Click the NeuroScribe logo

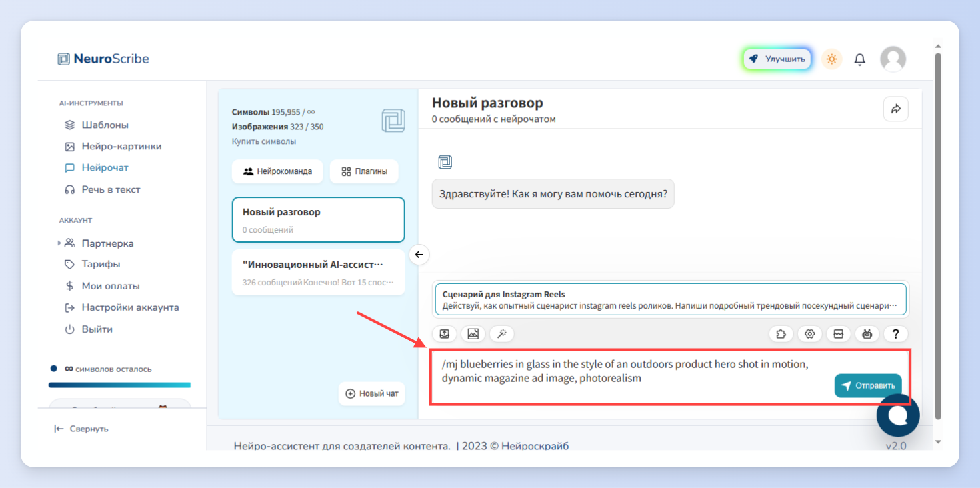103,59
